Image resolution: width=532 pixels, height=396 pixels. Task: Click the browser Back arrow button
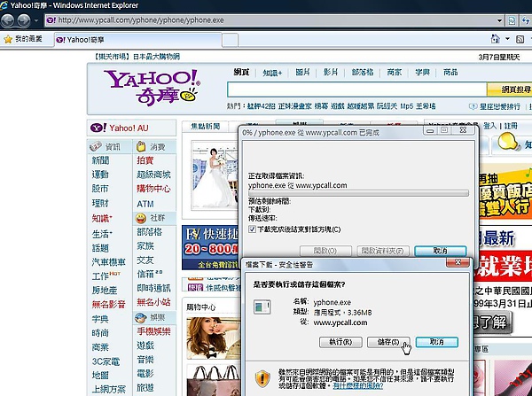[x=7, y=20]
